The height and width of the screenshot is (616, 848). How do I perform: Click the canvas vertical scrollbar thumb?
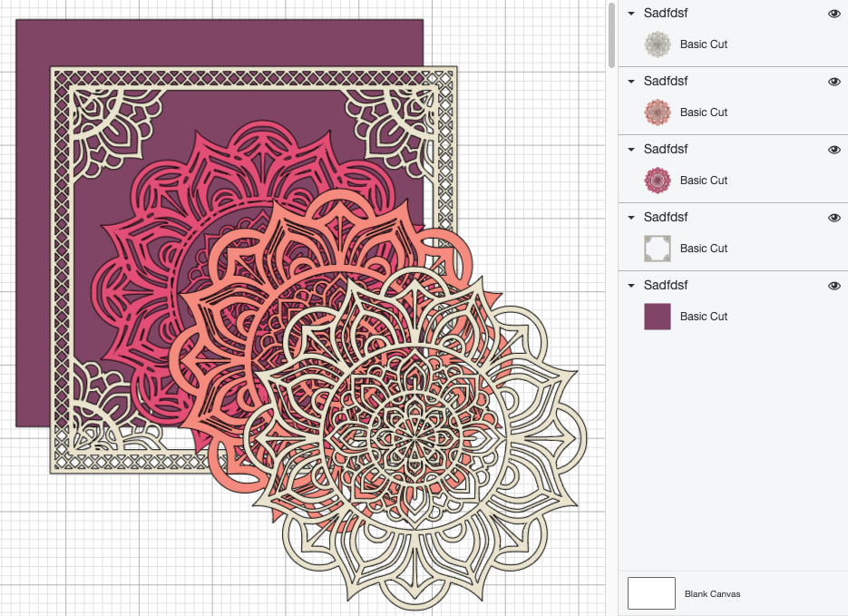coord(611,35)
